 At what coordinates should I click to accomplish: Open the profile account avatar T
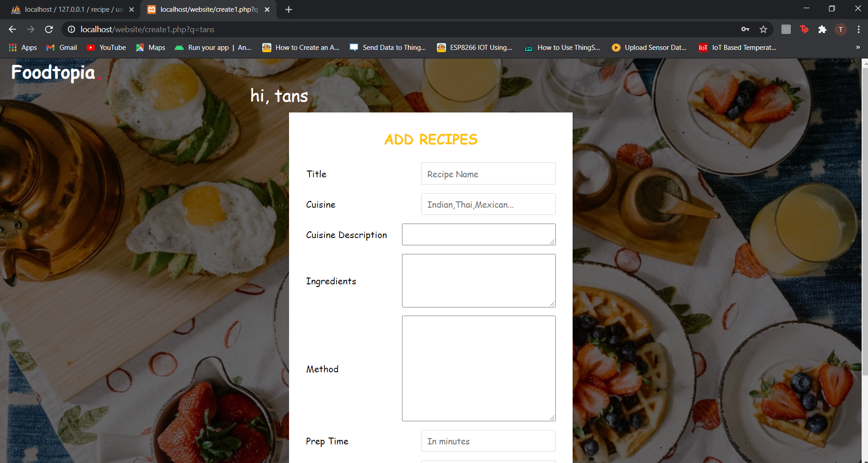point(841,29)
